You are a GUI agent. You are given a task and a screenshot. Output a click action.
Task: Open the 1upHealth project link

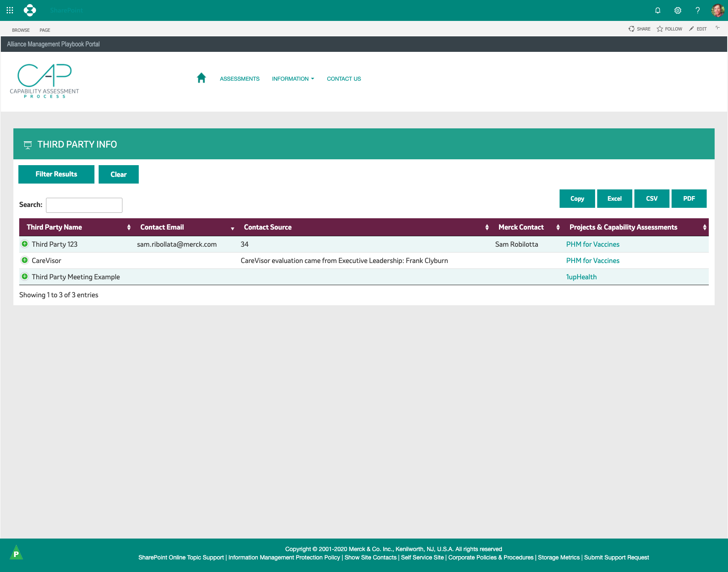pos(581,277)
